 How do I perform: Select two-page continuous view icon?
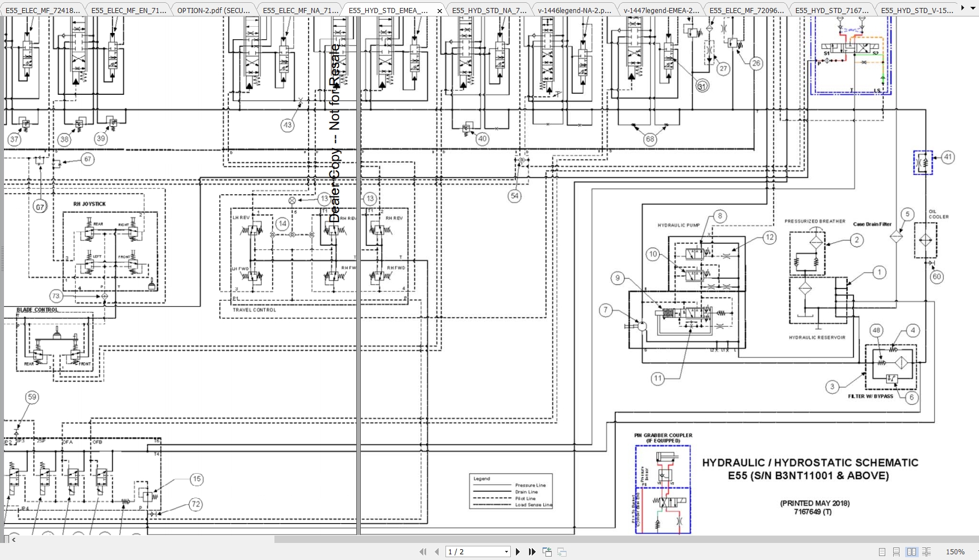click(x=926, y=551)
